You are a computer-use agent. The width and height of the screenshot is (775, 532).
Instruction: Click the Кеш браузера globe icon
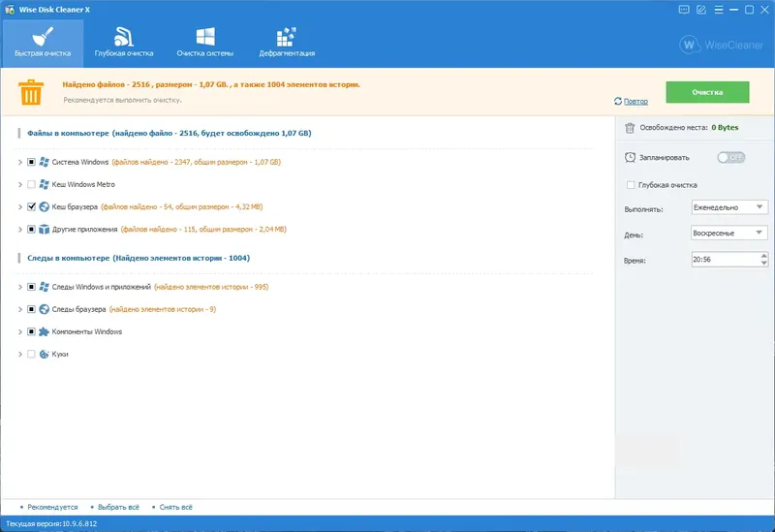tap(44, 206)
